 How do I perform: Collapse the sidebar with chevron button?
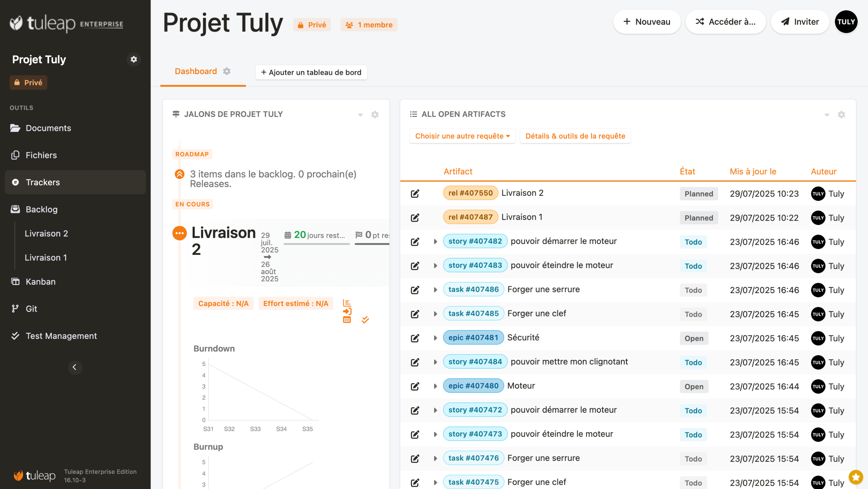pos(75,367)
